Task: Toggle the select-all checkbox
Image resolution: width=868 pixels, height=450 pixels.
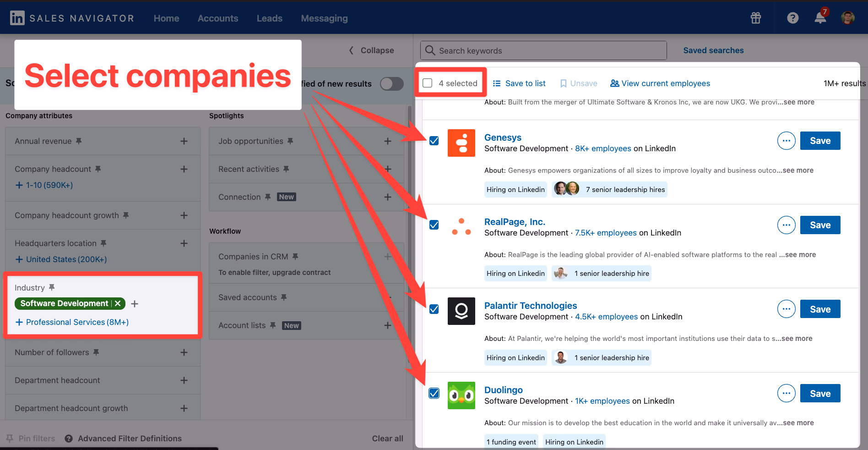Action: pyautogui.click(x=428, y=83)
